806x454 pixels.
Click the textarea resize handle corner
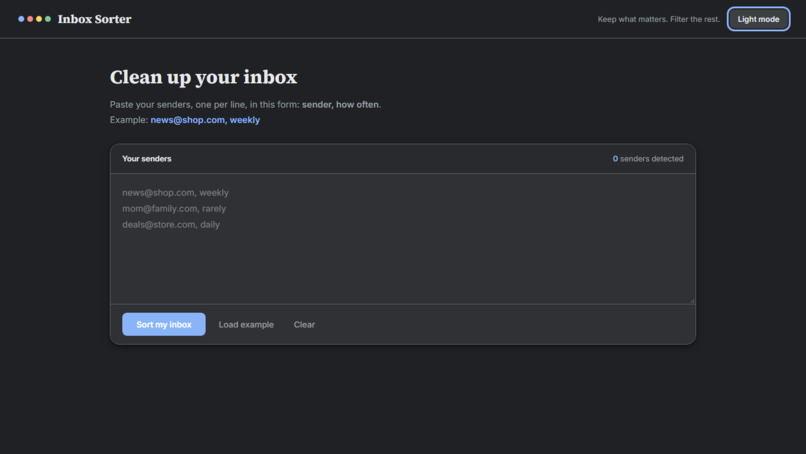[x=692, y=301]
